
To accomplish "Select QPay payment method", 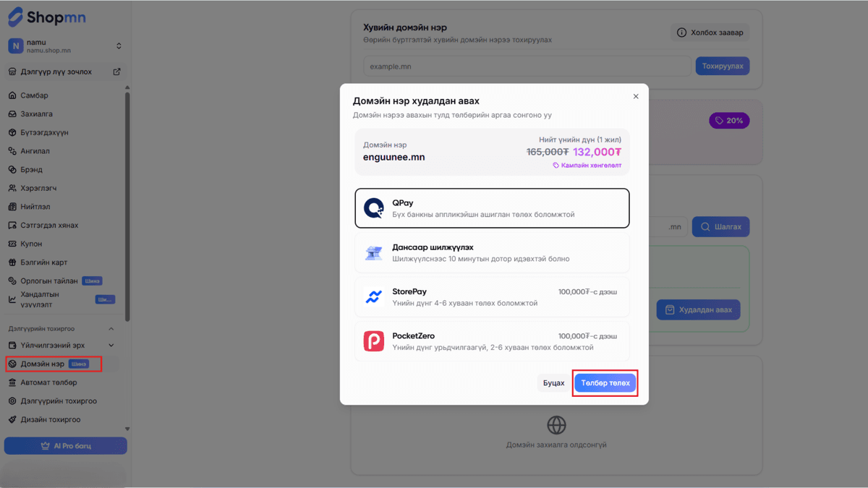I will [x=492, y=208].
